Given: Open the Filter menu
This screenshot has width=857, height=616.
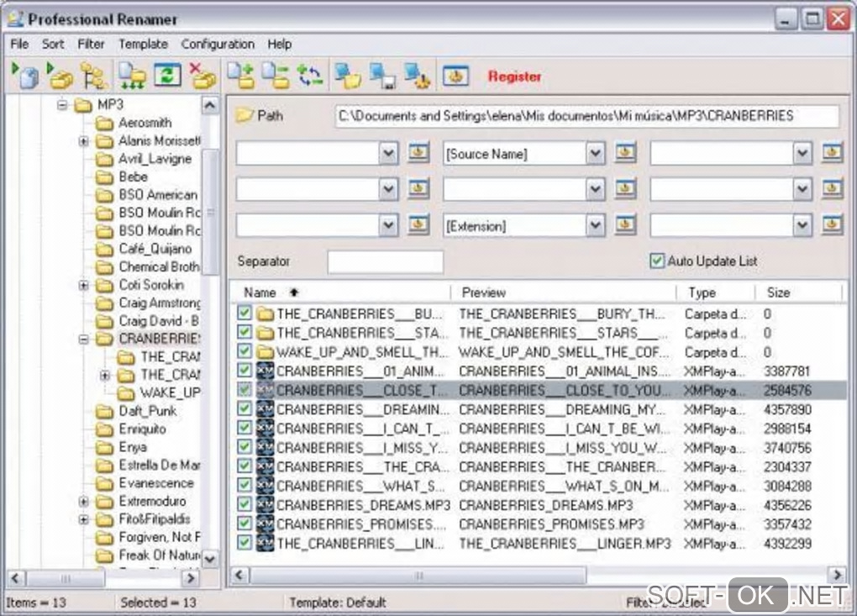Looking at the screenshot, I should point(91,44).
